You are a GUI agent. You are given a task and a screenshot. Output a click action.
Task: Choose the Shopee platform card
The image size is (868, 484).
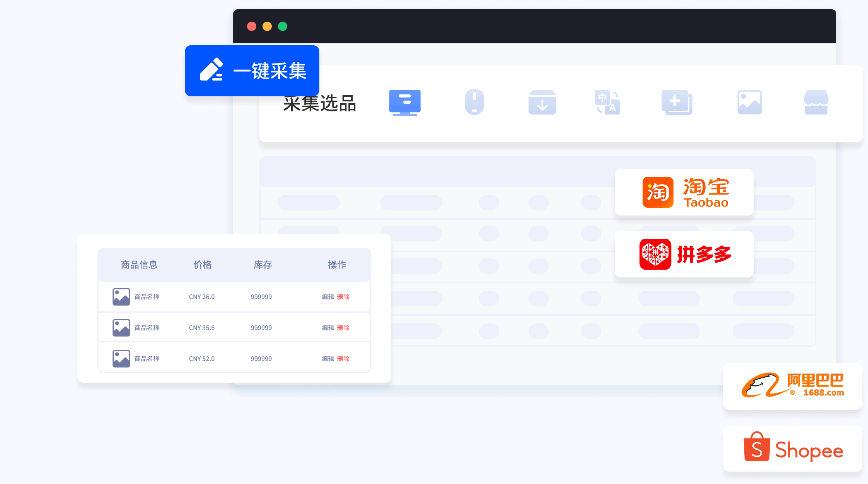[x=792, y=448]
